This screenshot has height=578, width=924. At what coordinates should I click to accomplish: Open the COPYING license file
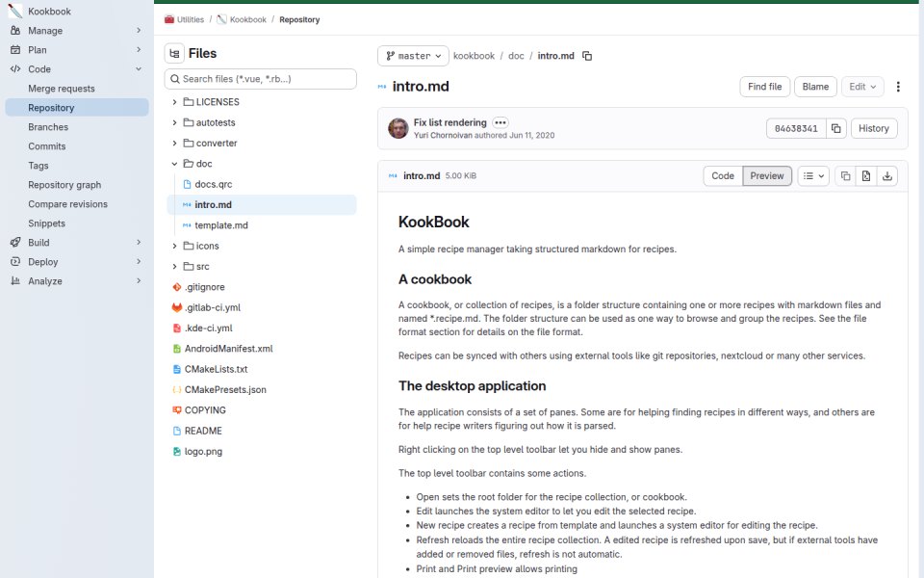click(x=205, y=410)
